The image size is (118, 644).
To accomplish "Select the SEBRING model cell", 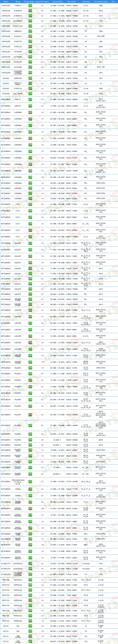I will 18,31.
